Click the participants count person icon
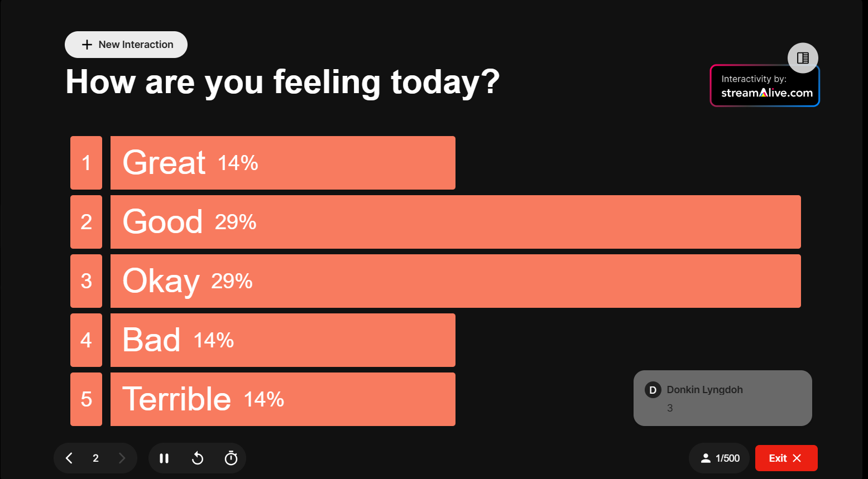 pos(706,458)
